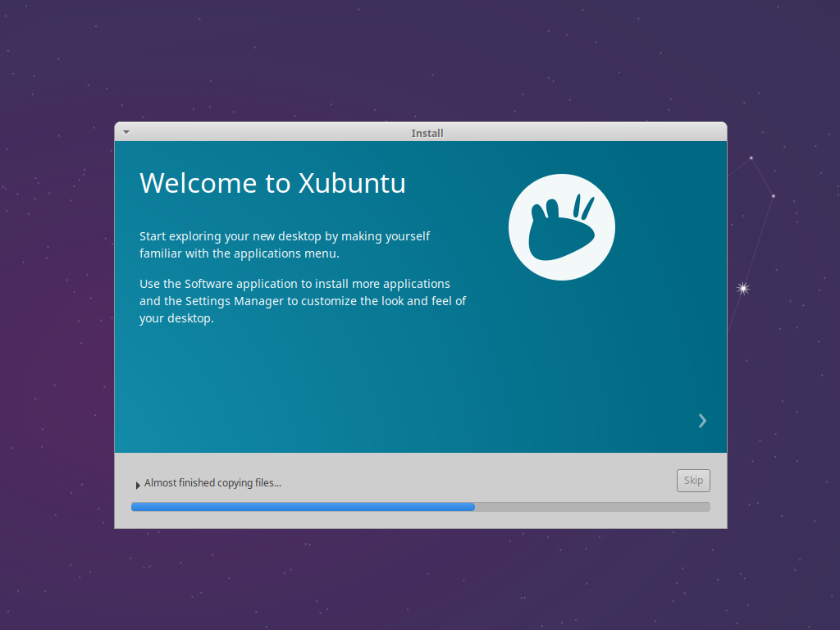Click the Install title bar label
The height and width of the screenshot is (630, 840).
427,132
